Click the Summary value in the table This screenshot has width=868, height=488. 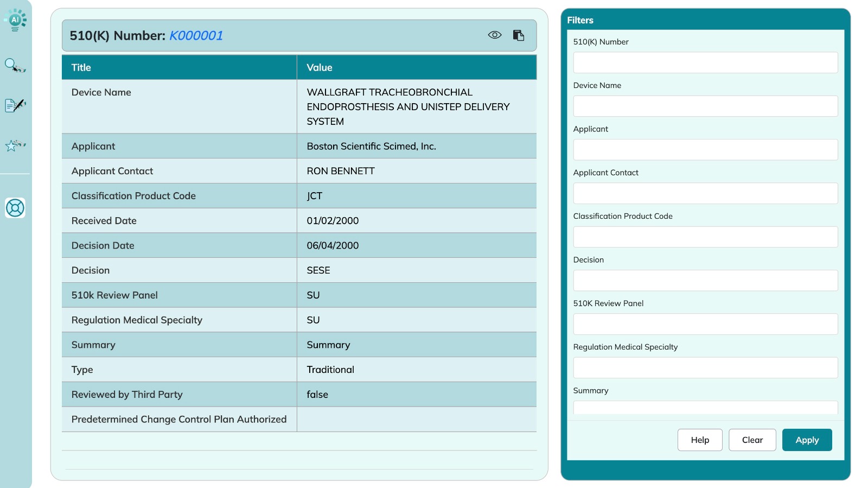tap(328, 345)
